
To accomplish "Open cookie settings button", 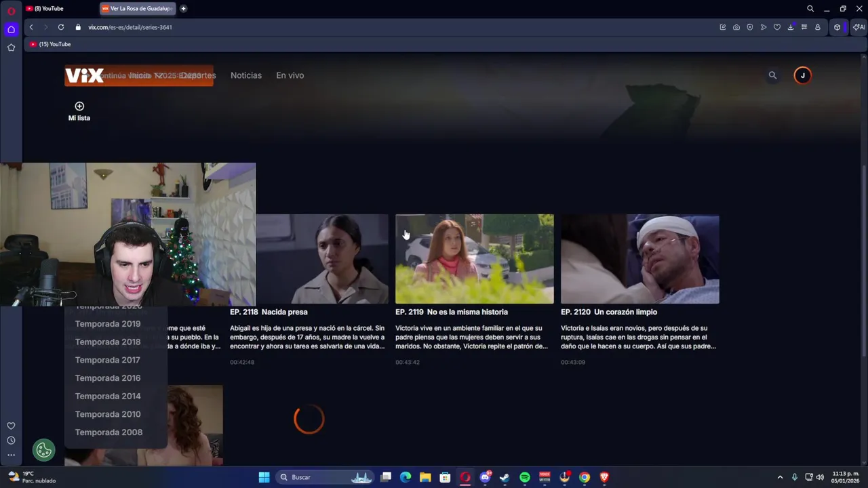I will coord(44,450).
